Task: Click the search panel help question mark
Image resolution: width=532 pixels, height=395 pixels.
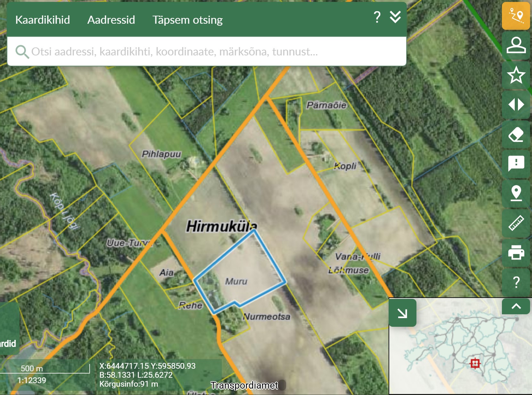Action: 377,17
